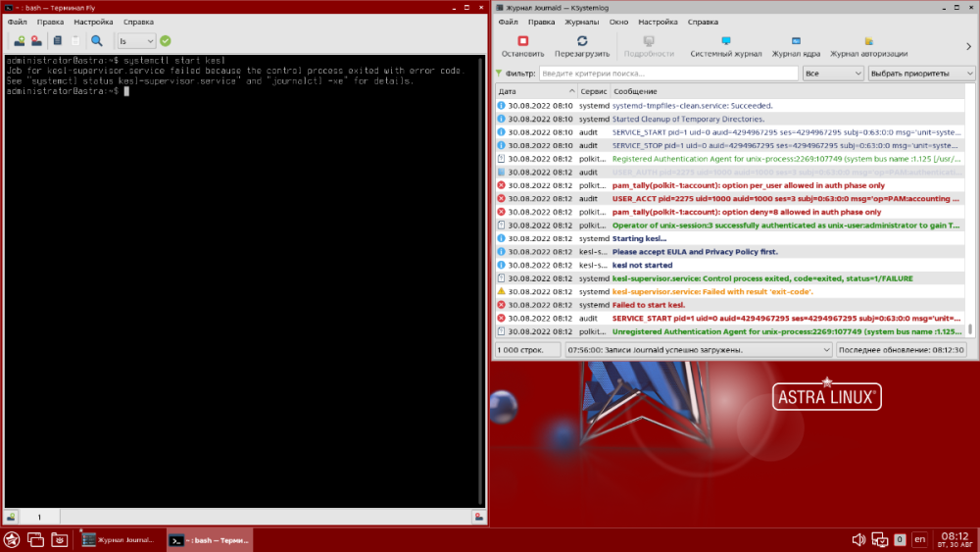Open 'Выбрать приоритеты' dropdown
The height and width of the screenshot is (552, 980).
pyautogui.click(x=921, y=74)
